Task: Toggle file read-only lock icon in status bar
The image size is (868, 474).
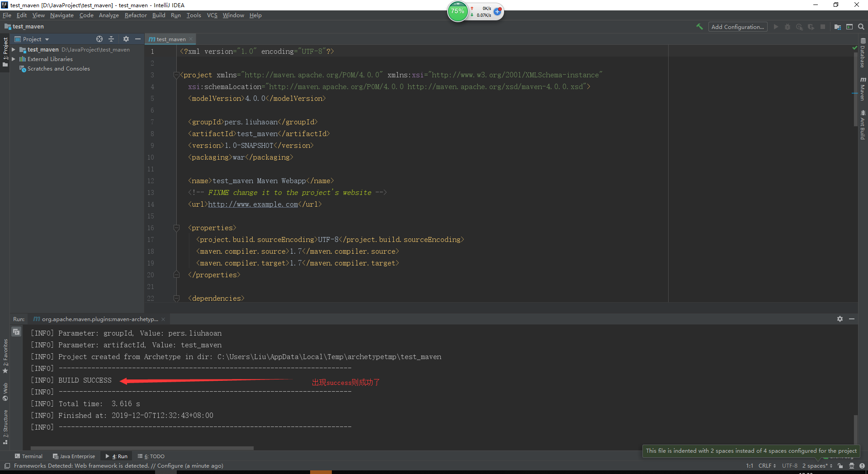Action: 840,465
